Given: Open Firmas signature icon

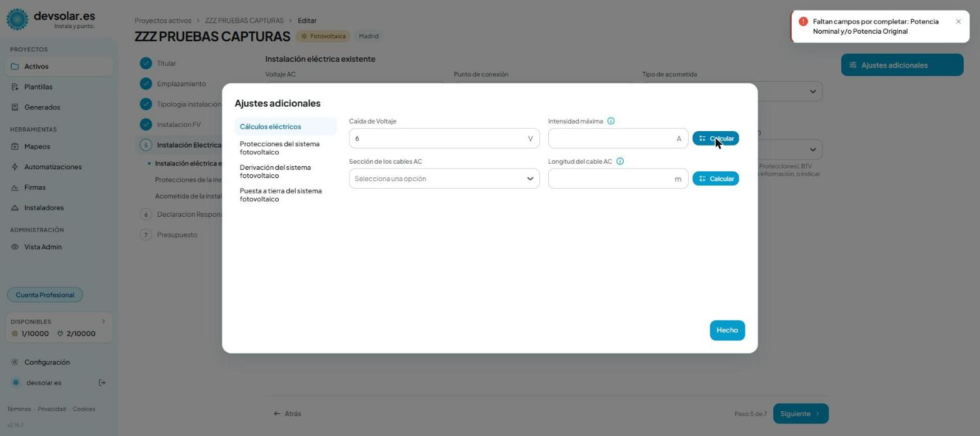Looking at the screenshot, I should point(15,187).
